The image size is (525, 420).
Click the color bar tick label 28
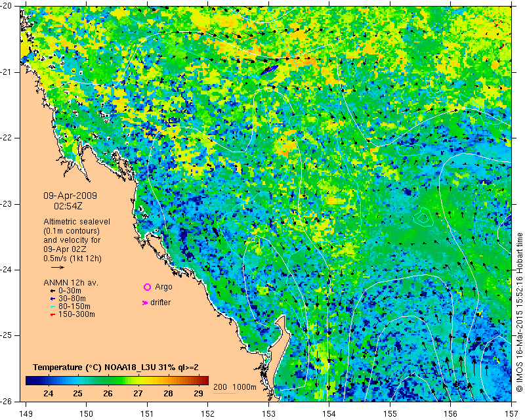168,393
